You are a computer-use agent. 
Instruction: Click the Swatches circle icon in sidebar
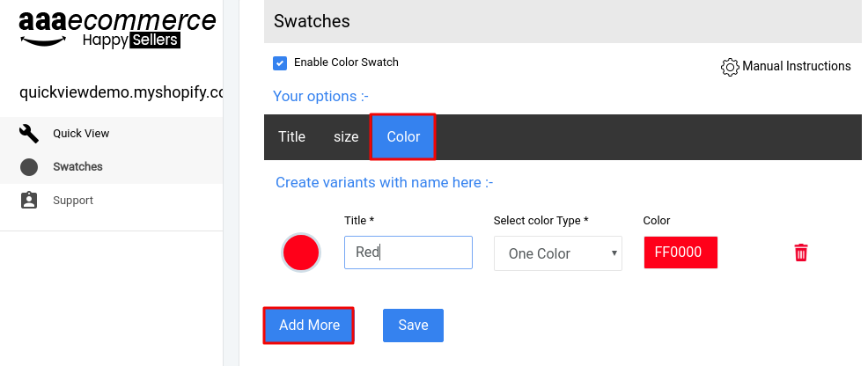[x=29, y=167]
